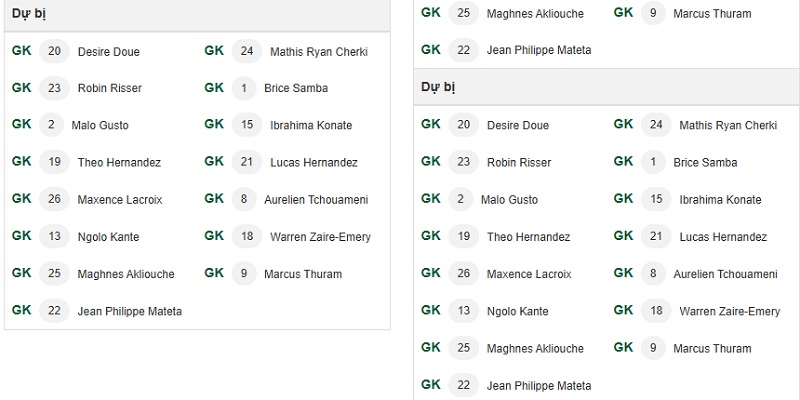Viewport: 800px width, 400px height.
Task: Select Robin Risser in the left list
Action: pos(110,88)
